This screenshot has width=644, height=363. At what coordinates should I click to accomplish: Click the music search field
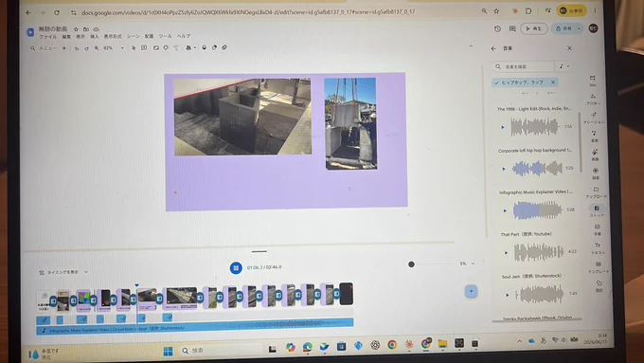(523, 66)
